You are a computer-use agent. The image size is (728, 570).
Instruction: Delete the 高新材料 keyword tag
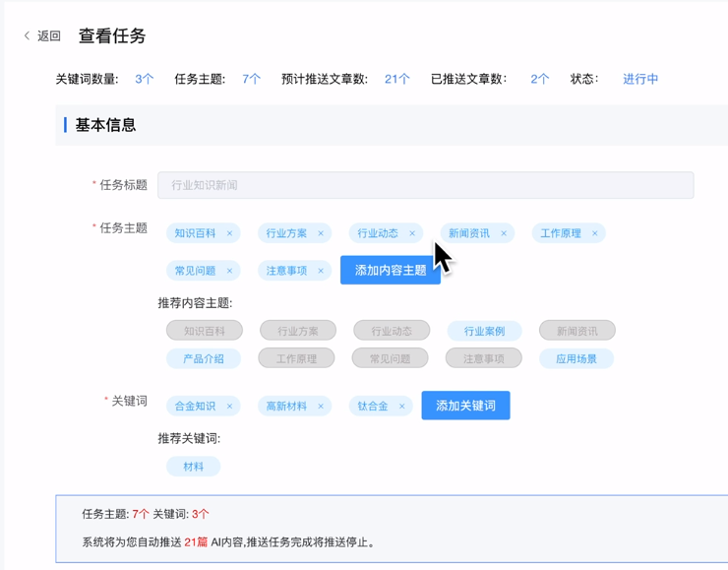[321, 406]
